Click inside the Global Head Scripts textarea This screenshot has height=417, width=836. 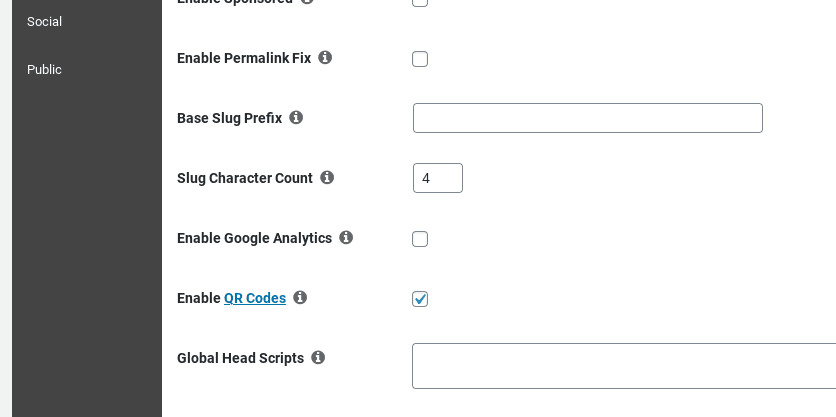(624, 366)
